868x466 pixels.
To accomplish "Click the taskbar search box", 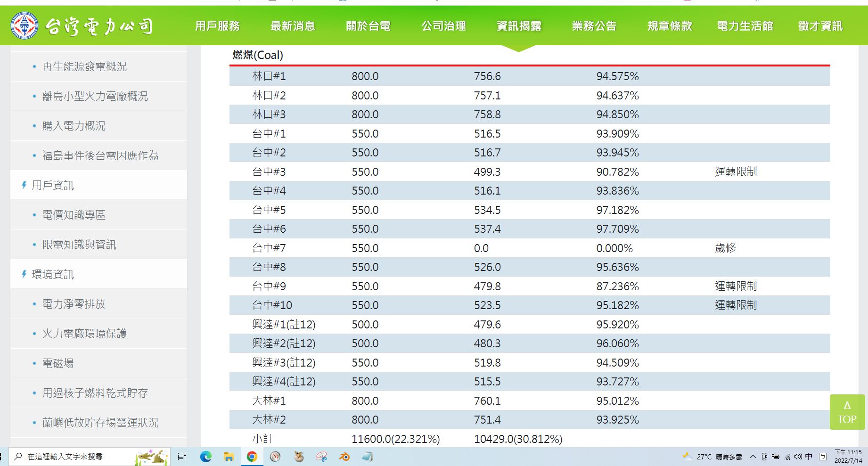I will click(x=90, y=457).
